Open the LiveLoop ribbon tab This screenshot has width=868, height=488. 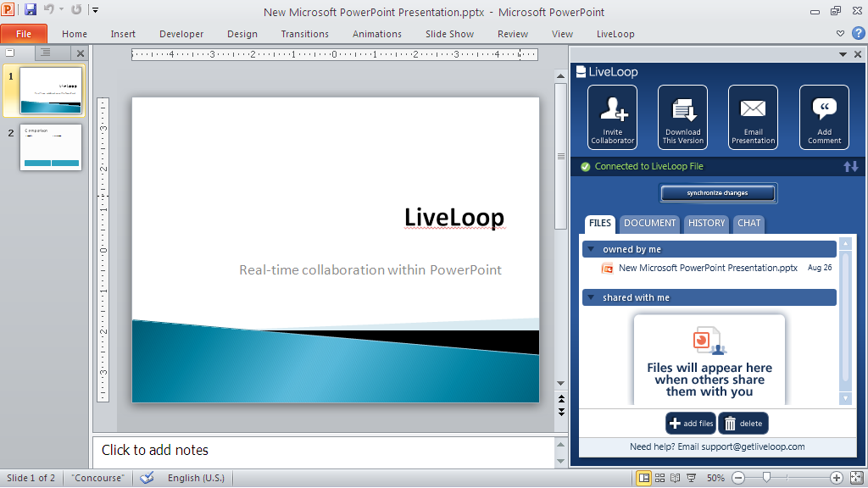tap(615, 34)
